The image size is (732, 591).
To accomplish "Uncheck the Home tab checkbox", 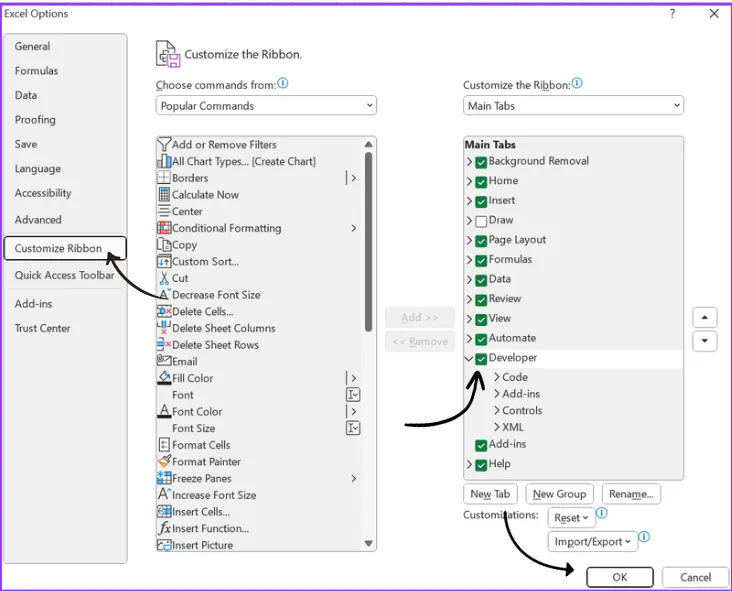I will pyautogui.click(x=481, y=182).
